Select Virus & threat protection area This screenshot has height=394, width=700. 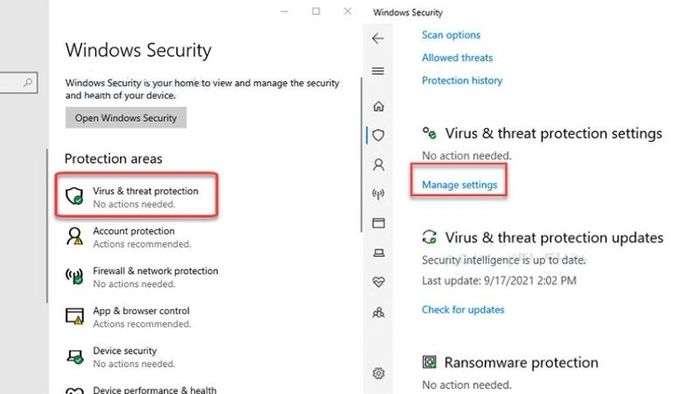pyautogui.click(x=137, y=197)
